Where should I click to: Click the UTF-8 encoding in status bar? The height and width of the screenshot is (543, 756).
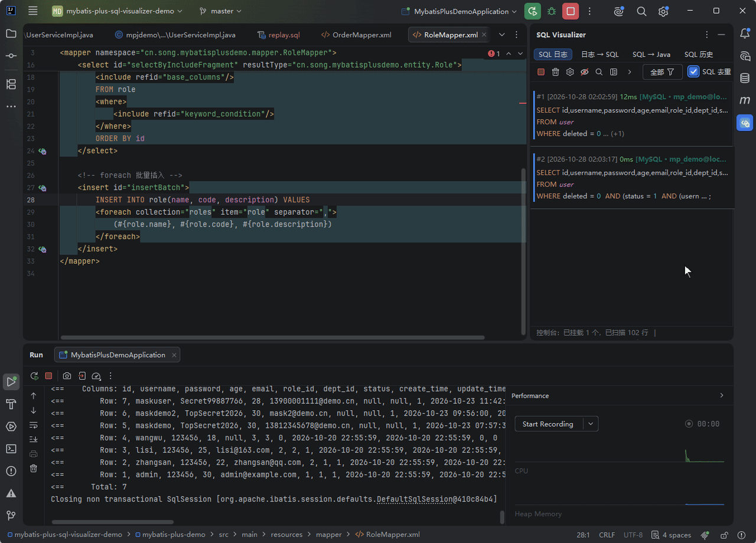[x=633, y=535]
